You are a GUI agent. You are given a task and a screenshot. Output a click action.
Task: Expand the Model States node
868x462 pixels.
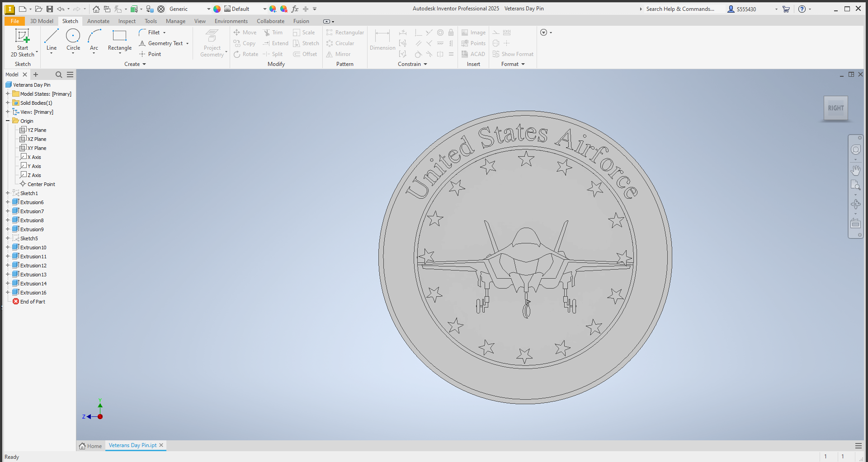[x=8, y=94]
